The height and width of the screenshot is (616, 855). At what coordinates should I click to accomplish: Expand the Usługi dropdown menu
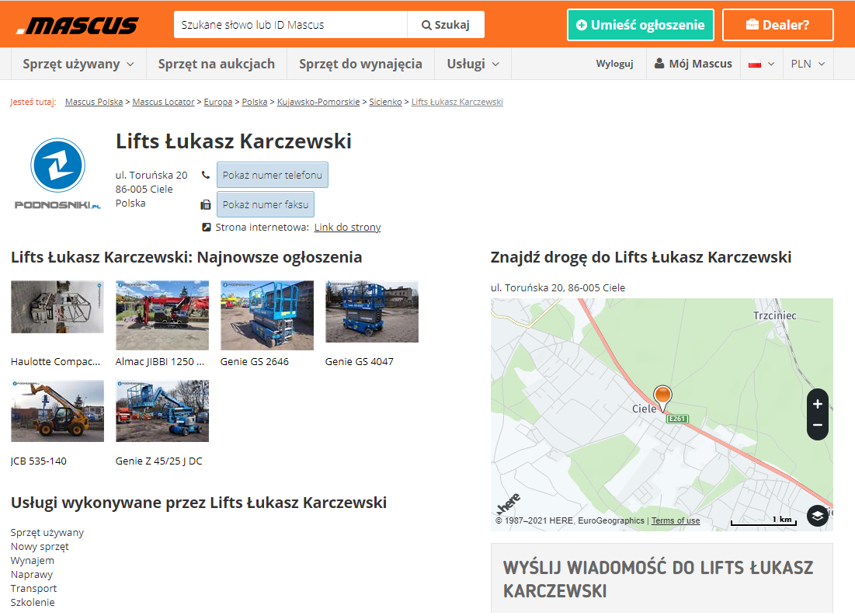473,64
